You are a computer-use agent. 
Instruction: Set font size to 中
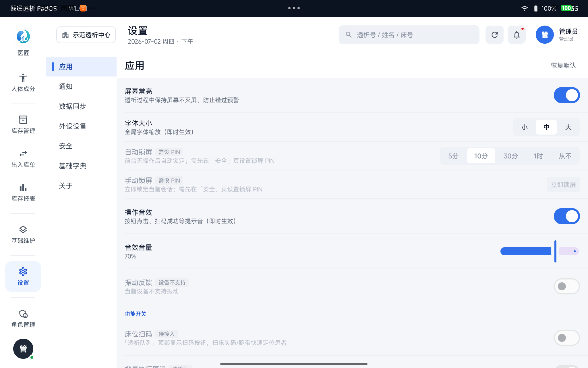tap(546, 127)
